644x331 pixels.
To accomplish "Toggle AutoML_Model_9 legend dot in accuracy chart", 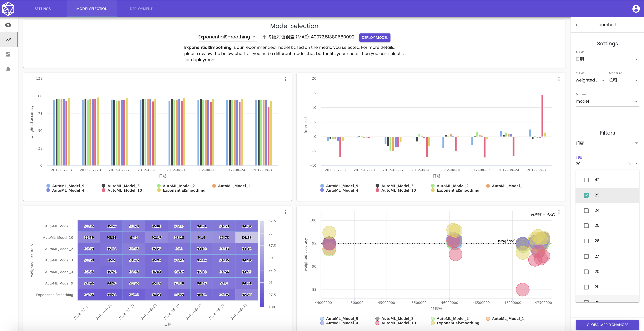I will 48,186.
